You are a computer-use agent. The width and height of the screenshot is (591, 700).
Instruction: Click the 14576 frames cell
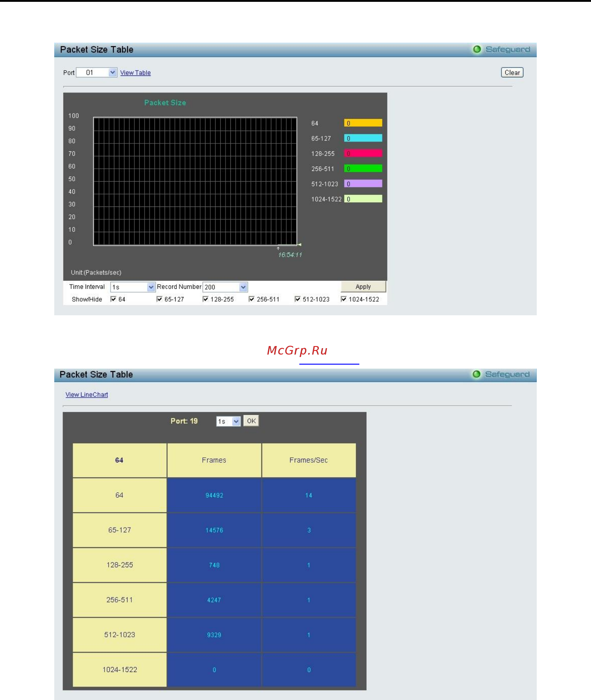coord(214,530)
